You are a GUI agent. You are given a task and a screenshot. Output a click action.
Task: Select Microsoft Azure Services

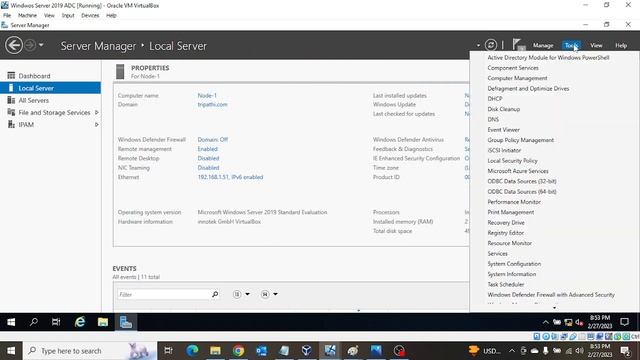click(518, 171)
